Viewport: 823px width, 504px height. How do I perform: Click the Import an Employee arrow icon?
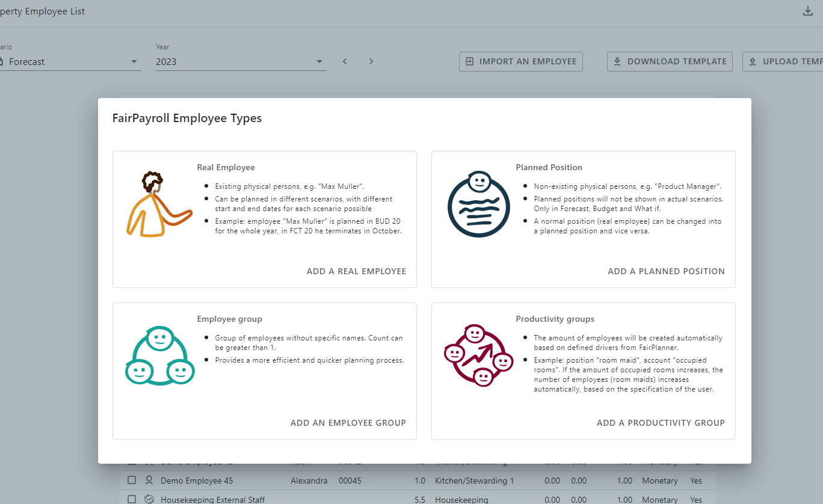pos(470,61)
